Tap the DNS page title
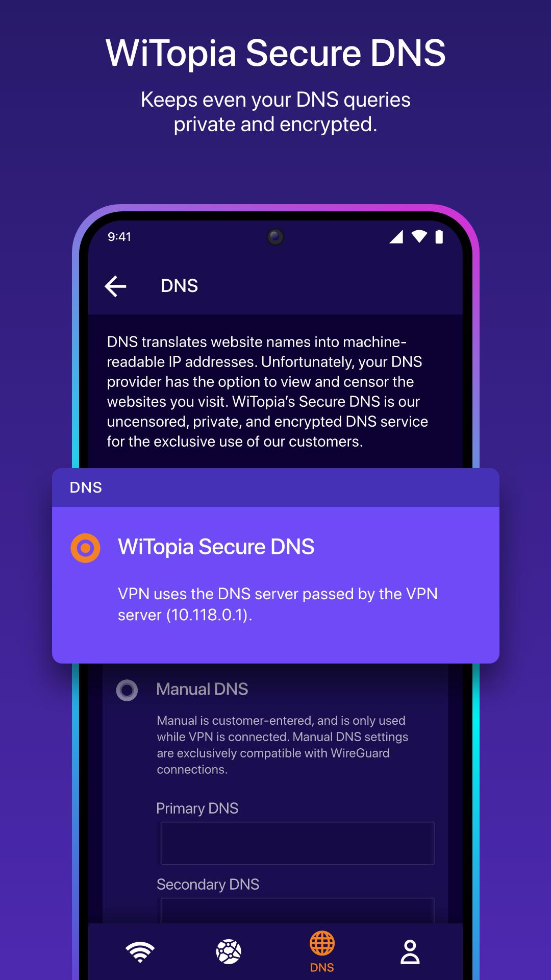This screenshot has height=980, width=551. pyautogui.click(x=179, y=286)
